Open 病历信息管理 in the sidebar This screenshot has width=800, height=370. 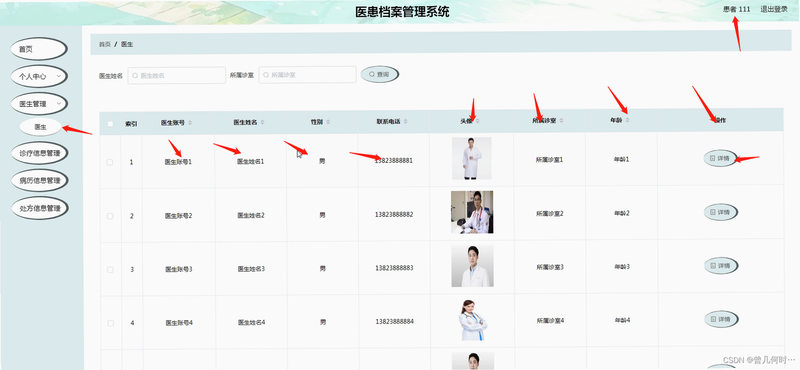click(x=40, y=180)
